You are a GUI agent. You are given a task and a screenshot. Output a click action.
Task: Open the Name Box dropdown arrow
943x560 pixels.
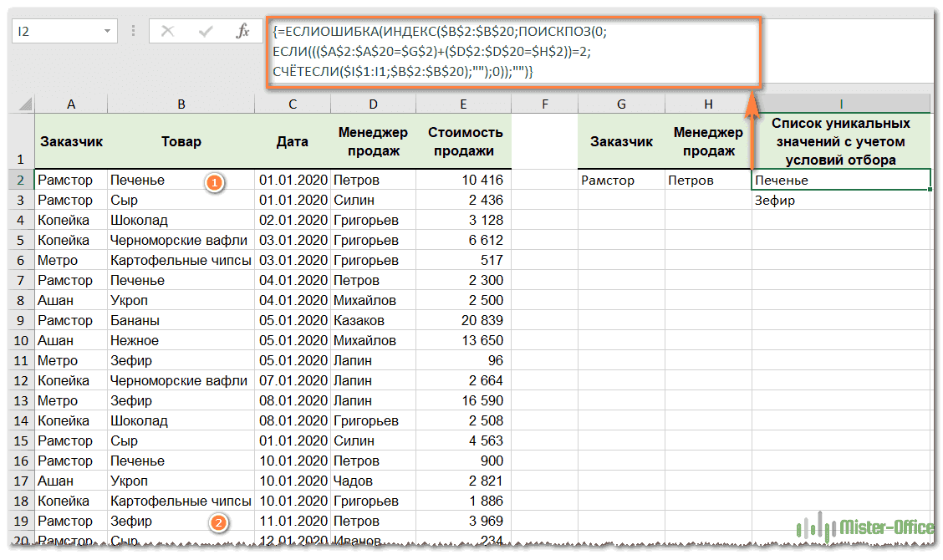click(x=107, y=32)
